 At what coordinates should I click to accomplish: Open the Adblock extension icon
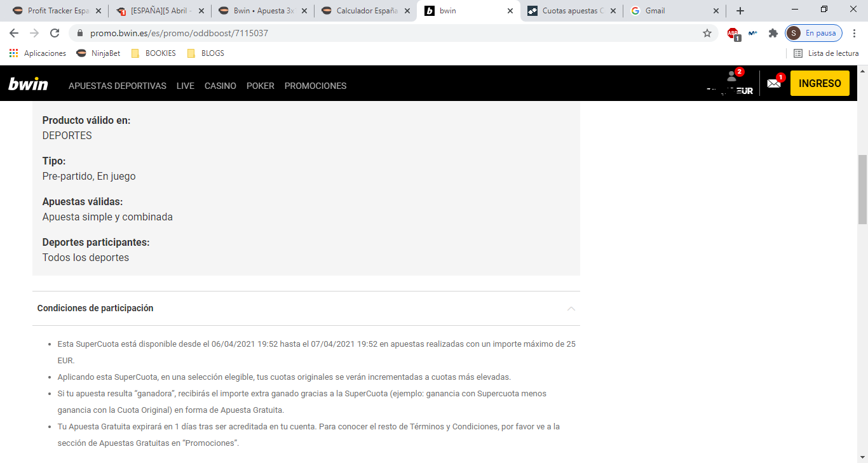[733, 33]
